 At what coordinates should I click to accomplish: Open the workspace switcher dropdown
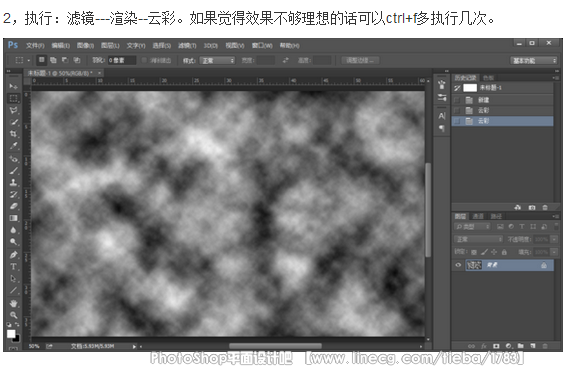[x=534, y=60]
